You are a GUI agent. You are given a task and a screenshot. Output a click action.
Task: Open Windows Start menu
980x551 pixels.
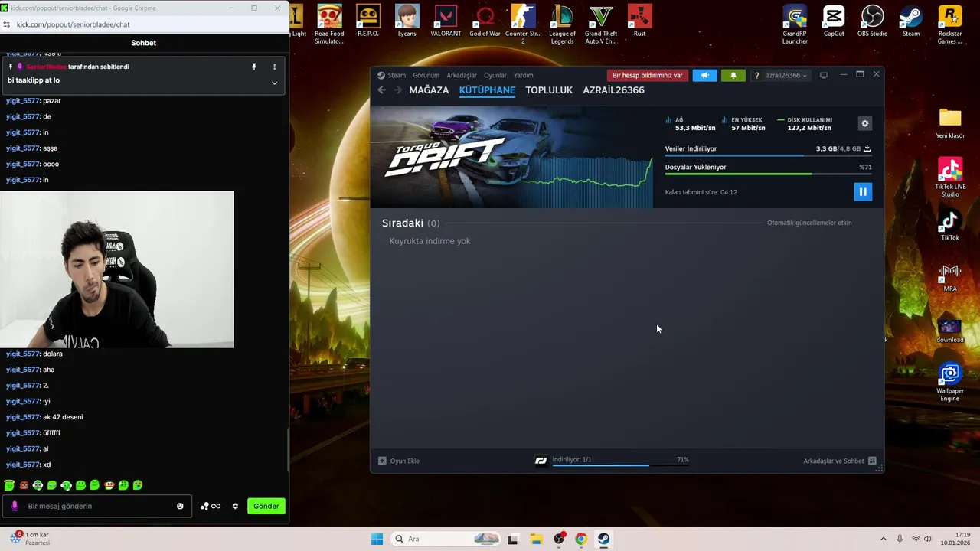(377, 539)
